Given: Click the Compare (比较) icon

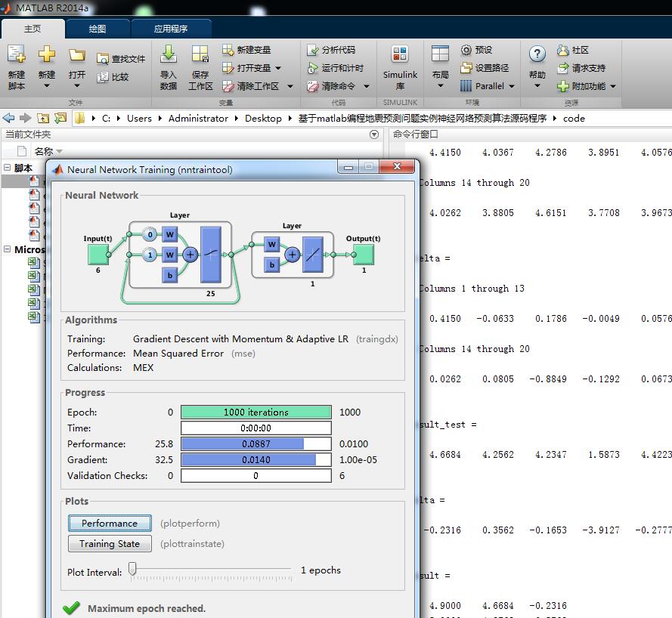Looking at the screenshot, I should tap(103, 77).
